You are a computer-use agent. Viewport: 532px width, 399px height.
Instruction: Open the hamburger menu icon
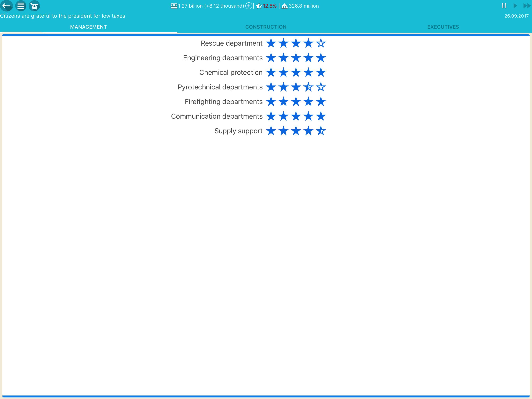point(21,6)
